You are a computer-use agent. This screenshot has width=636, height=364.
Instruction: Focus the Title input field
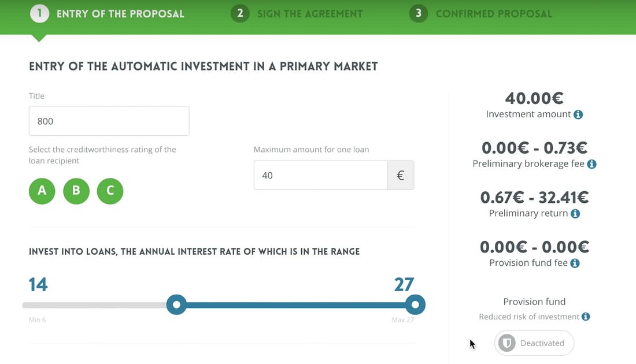[x=109, y=121]
